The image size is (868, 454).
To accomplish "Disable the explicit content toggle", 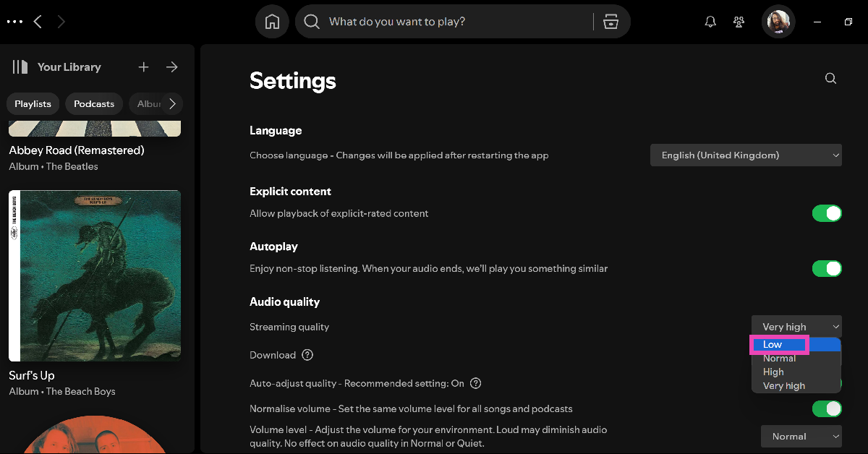I will [827, 213].
